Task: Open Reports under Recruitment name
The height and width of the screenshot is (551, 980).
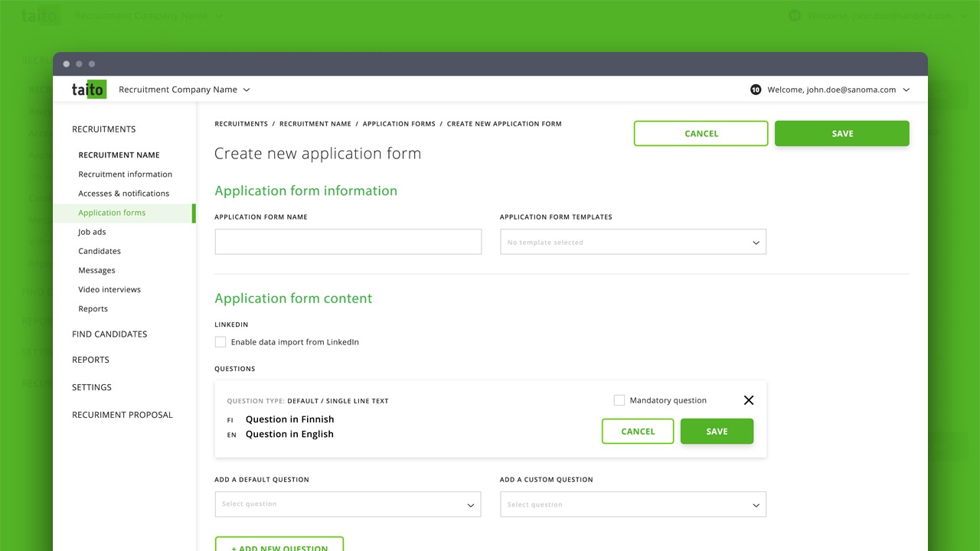Action: [93, 308]
